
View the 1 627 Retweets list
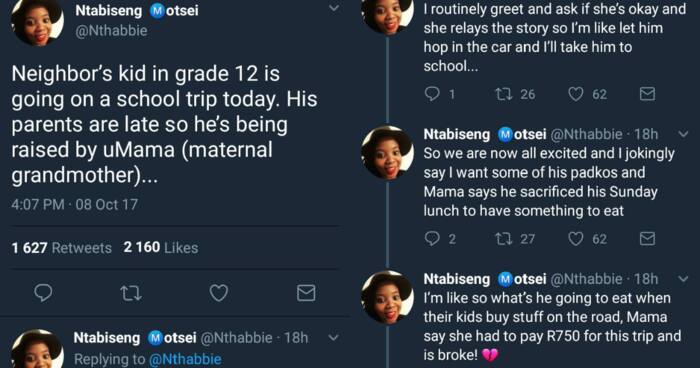click(62, 247)
